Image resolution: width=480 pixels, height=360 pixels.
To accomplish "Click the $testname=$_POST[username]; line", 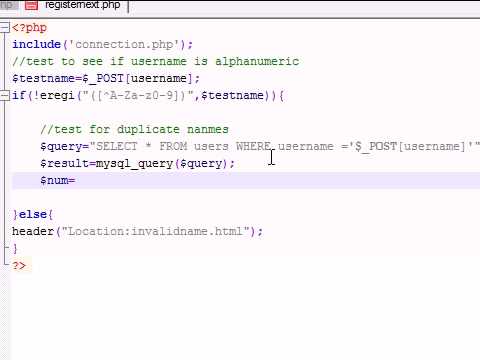I will (x=106, y=78).
